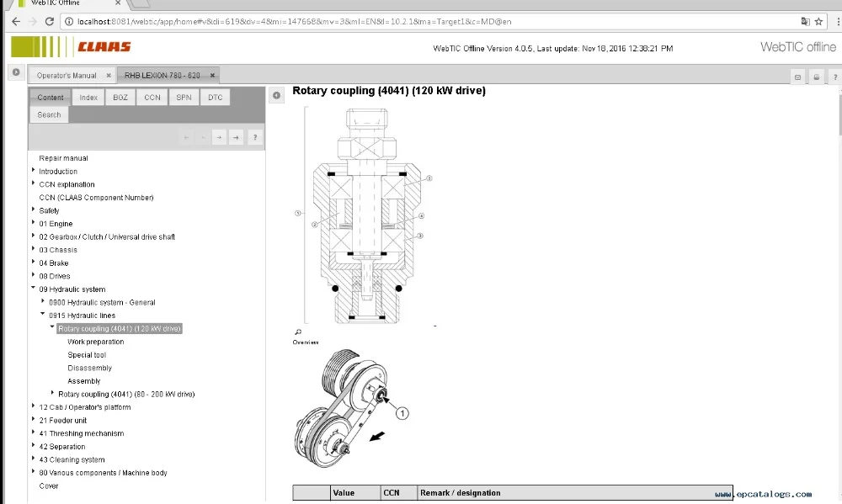Expand 0900 Hydraulic system - General
This screenshot has width=842, height=504.
point(43,301)
